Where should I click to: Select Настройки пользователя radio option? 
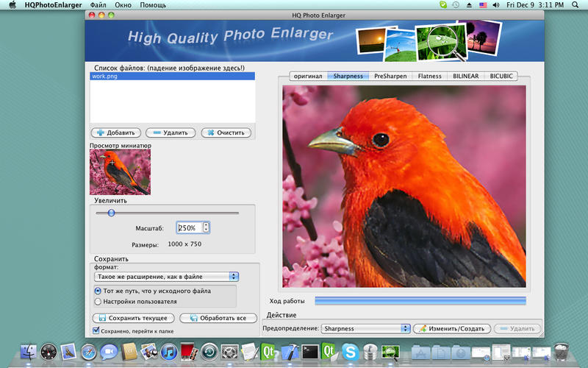click(98, 302)
